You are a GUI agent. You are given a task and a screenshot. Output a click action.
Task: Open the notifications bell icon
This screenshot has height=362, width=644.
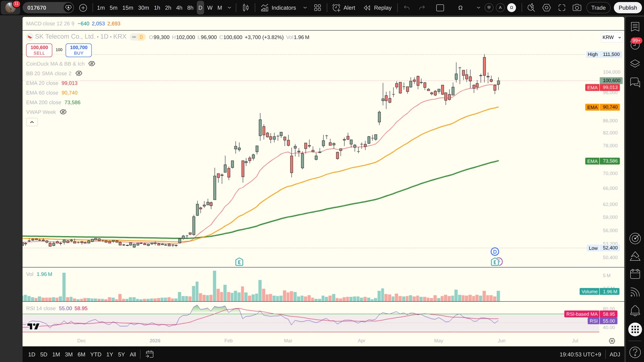(x=635, y=311)
